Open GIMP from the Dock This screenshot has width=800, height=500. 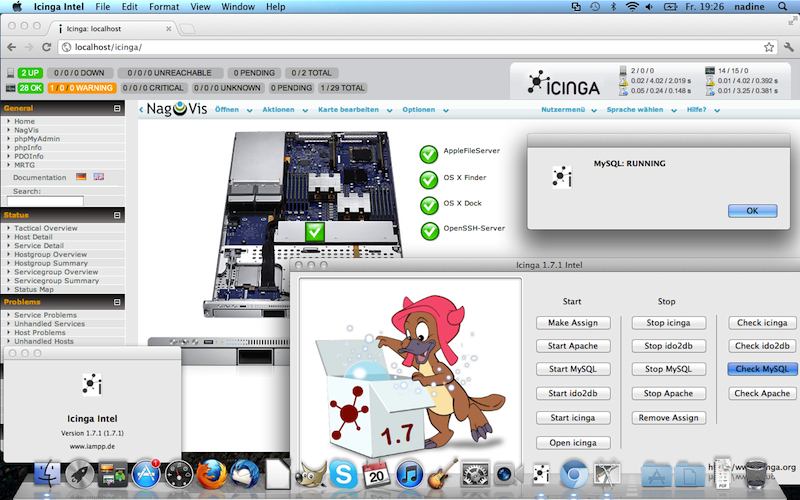(311, 475)
